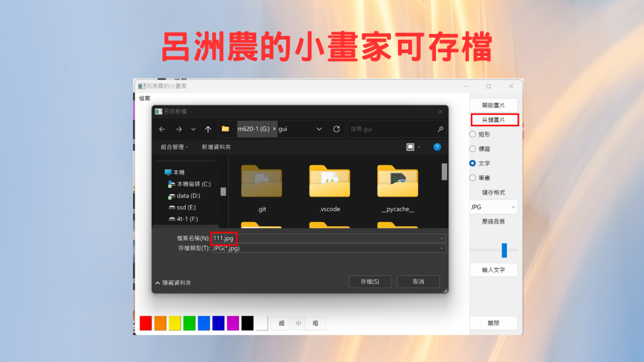
Task: Open the .git folder
Action: (262, 189)
